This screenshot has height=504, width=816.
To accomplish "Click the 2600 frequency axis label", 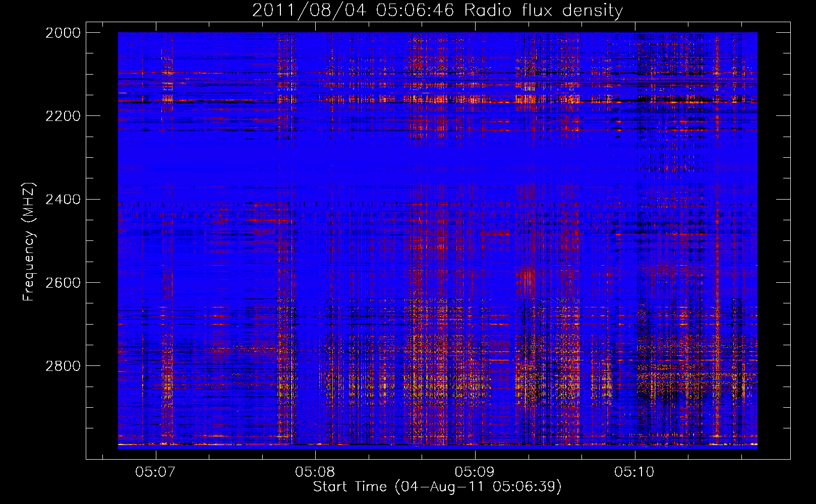I will 63,282.
